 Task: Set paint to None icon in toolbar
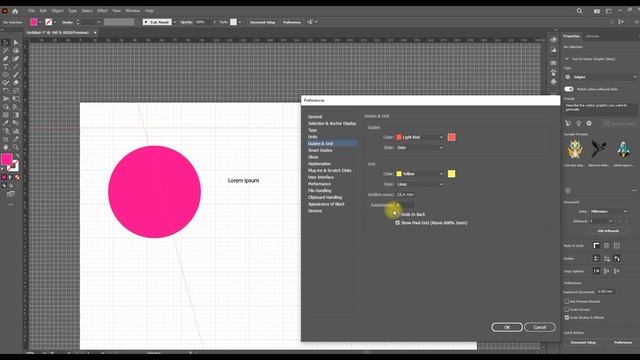[x=17, y=177]
